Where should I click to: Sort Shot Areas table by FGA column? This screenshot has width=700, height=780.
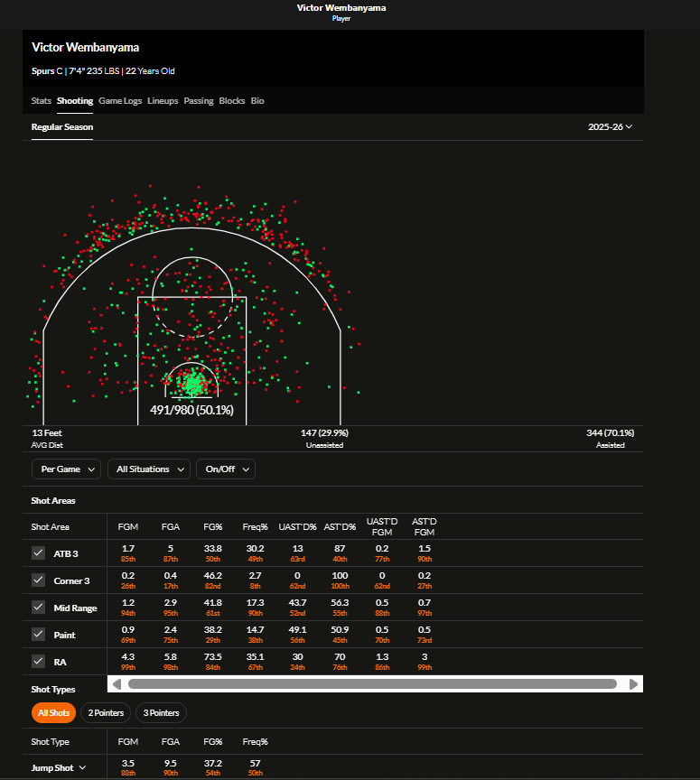pos(171,527)
